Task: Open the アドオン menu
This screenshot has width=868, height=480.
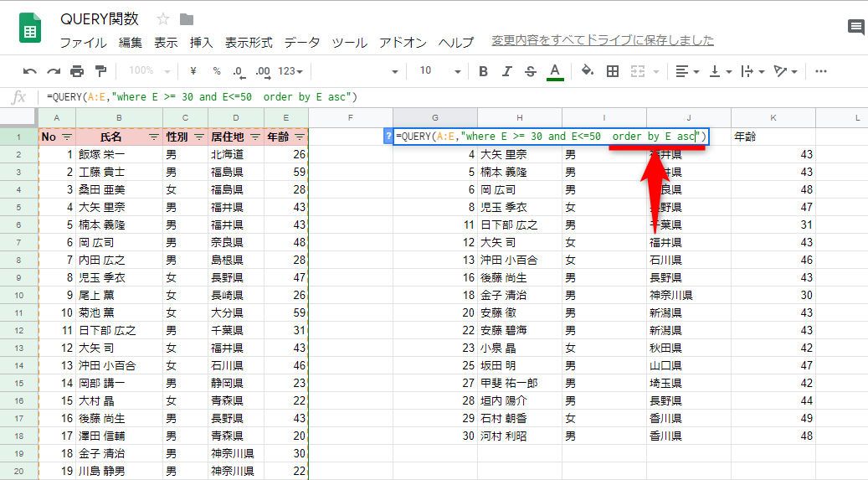Action: click(x=403, y=43)
